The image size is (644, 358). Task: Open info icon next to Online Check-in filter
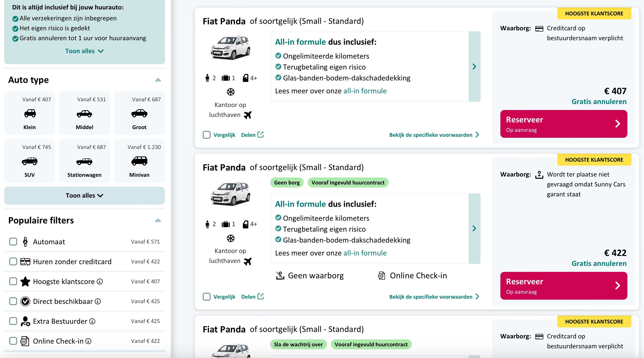(88, 341)
